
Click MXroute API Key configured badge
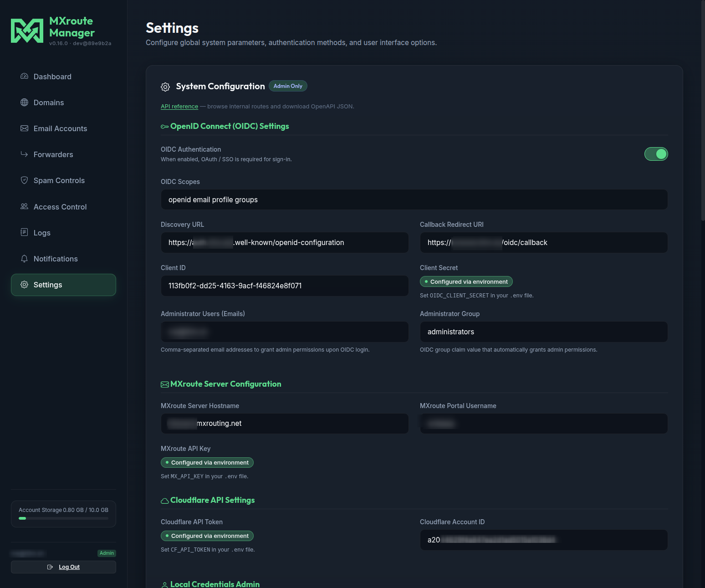tap(207, 462)
